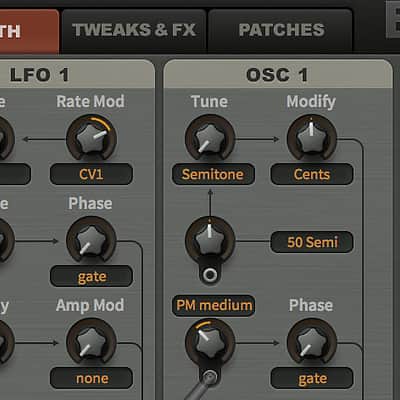The image size is (400, 400).
Task: Click the OSC 1 Tune knob
Action: tap(210, 138)
